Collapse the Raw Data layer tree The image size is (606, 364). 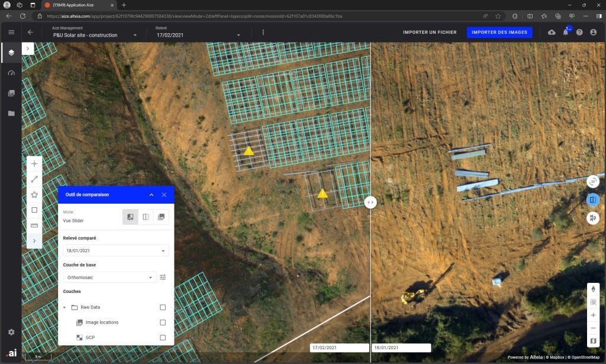coord(65,307)
